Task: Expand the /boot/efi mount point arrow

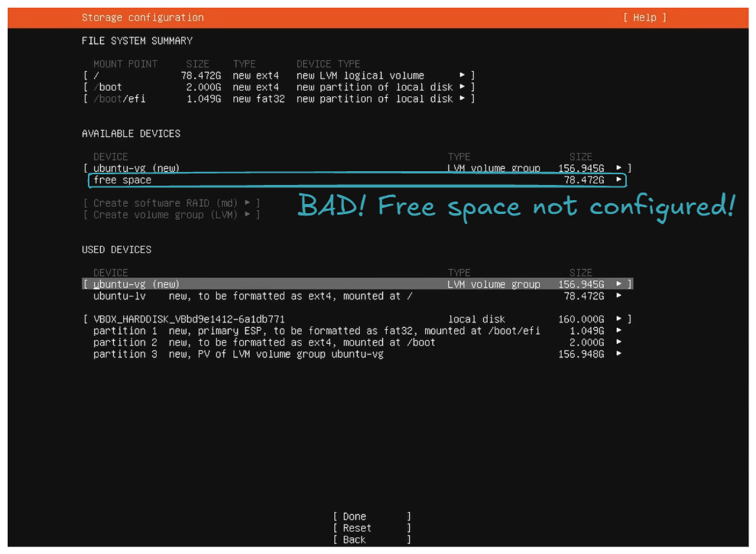Action: pos(462,99)
